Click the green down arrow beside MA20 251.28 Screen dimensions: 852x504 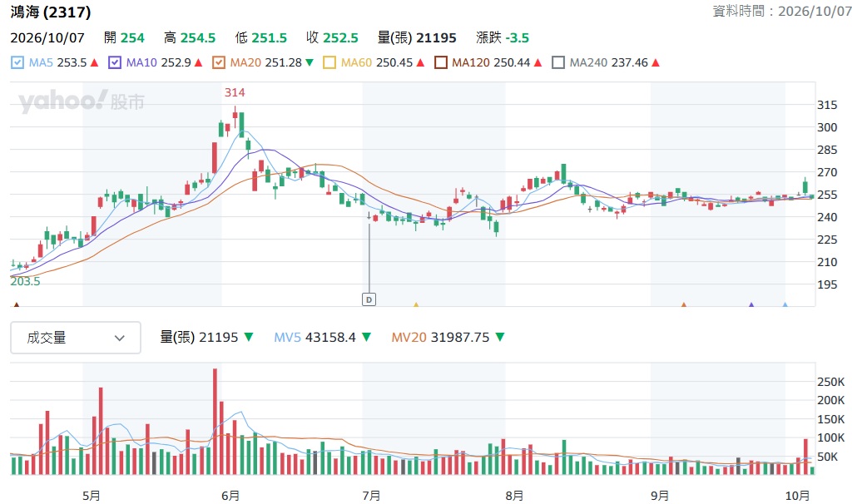(x=310, y=63)
